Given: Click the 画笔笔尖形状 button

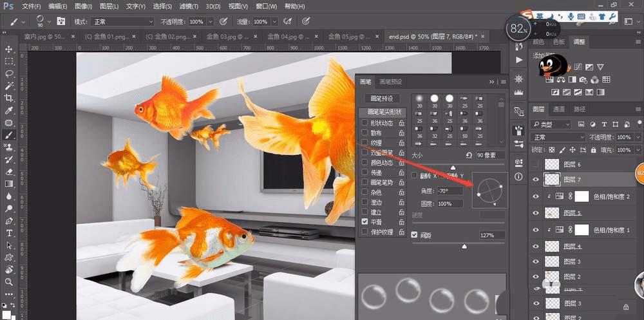Looking at the screenshot, I should (382, 112).
